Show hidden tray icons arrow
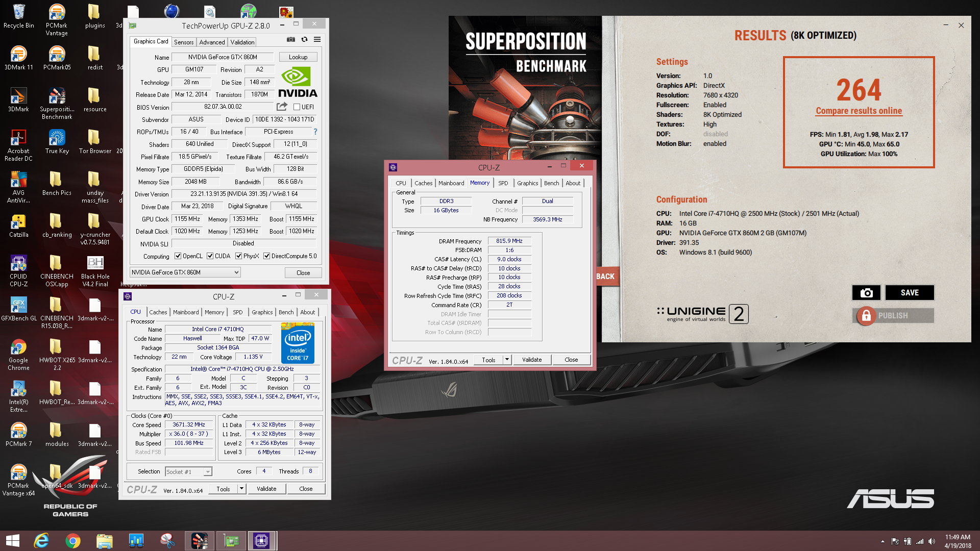Screen dimensions: 980x551 coord(883,541)
